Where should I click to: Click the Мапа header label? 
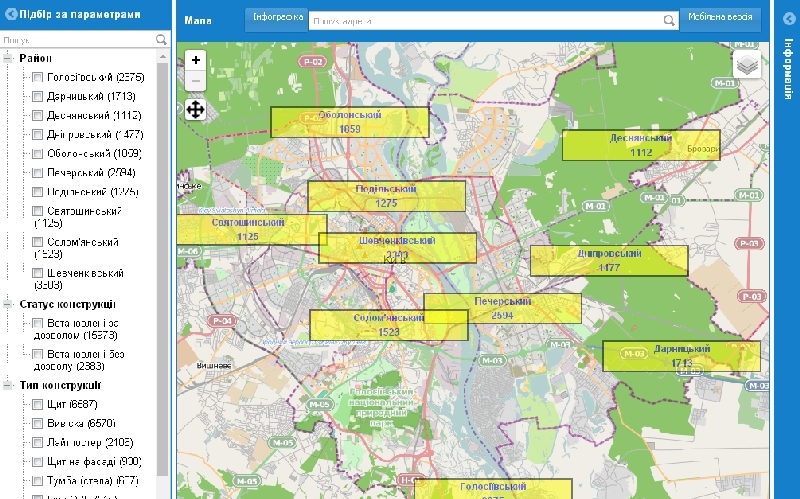tap(198, 20)
